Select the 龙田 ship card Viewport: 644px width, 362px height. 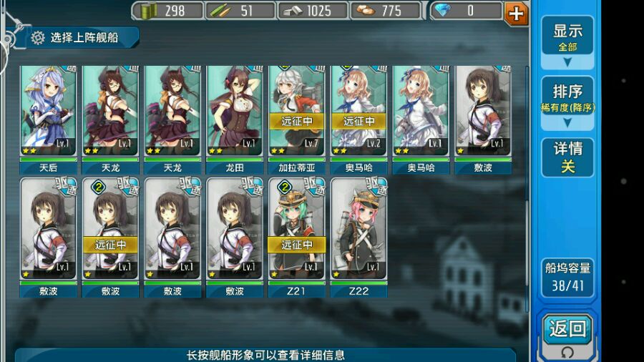[235, 119]
